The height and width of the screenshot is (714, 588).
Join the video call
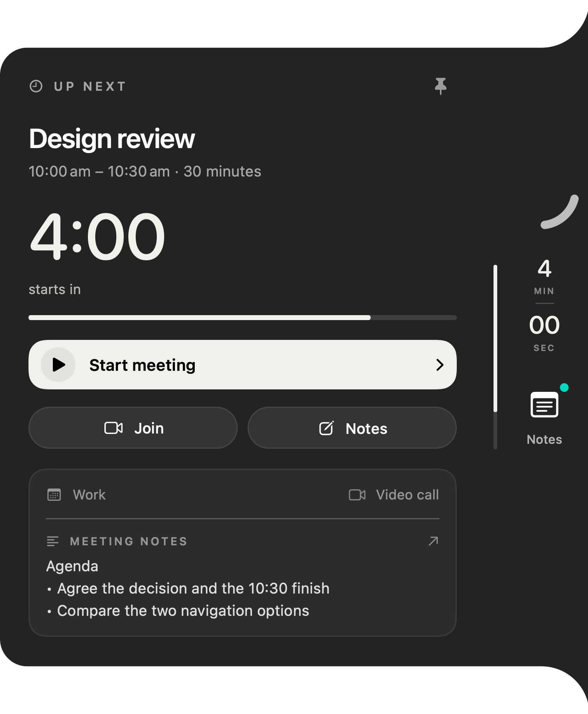[x=133, y=428]
